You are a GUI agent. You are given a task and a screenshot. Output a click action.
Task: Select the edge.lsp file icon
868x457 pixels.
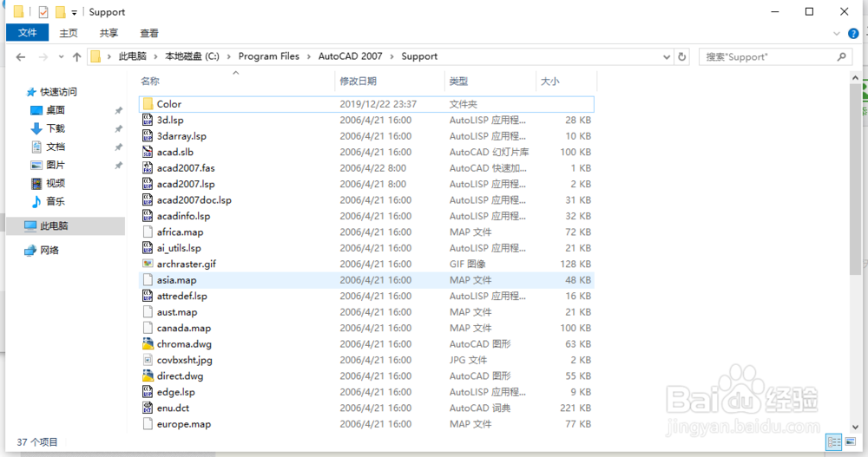(x=148, y=392)
